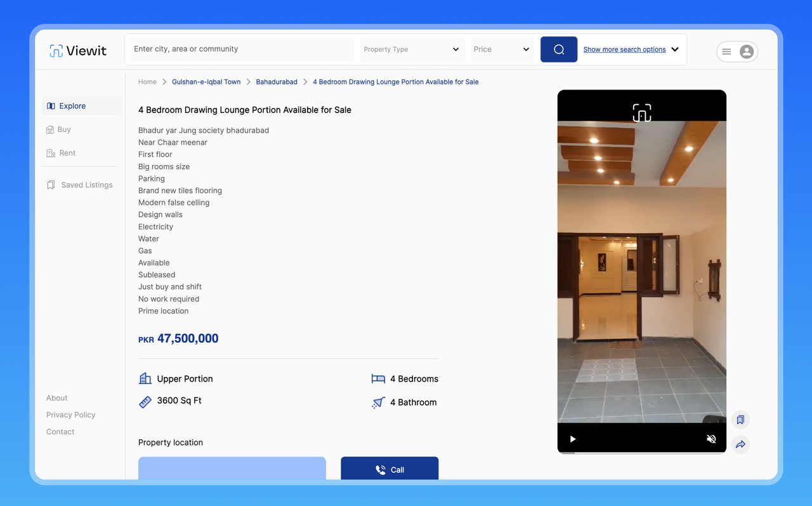The width and height of the screenshot is (812, 506).
Task: Open Rent section in sidebar
Action: tap(67, 153)
